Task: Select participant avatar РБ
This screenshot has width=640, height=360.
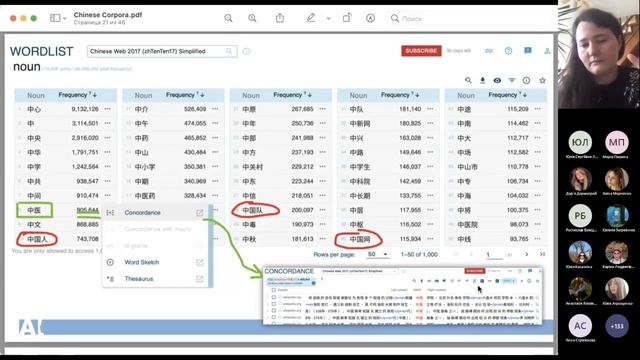Action: (x=580, y=216)
